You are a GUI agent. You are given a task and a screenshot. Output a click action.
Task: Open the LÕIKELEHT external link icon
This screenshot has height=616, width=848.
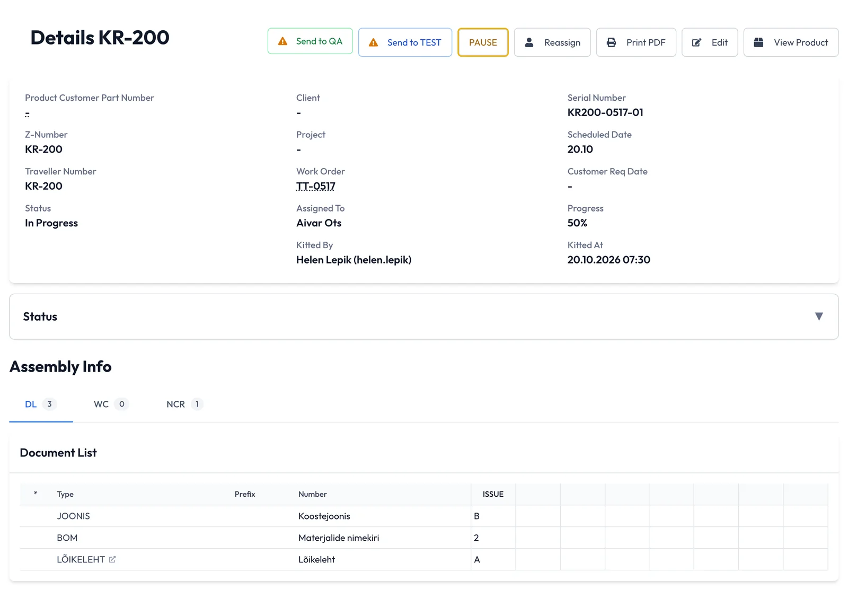click(112, 559)
